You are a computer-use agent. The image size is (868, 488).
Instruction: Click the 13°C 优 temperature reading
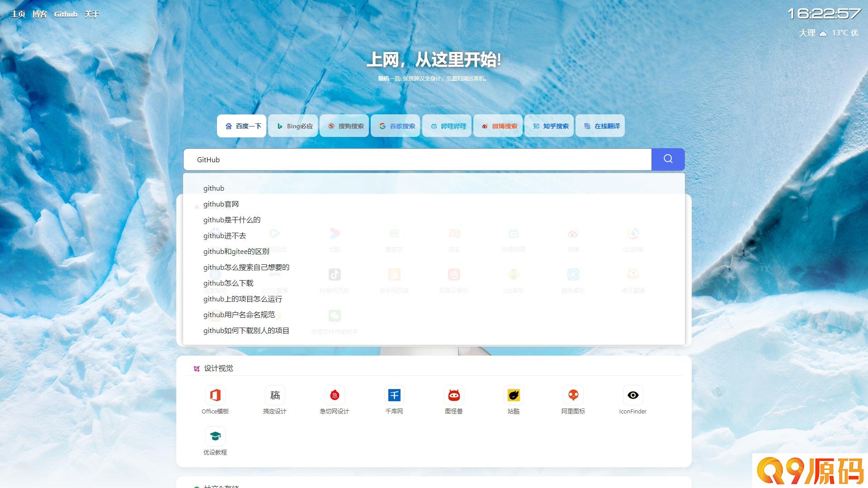845,33
